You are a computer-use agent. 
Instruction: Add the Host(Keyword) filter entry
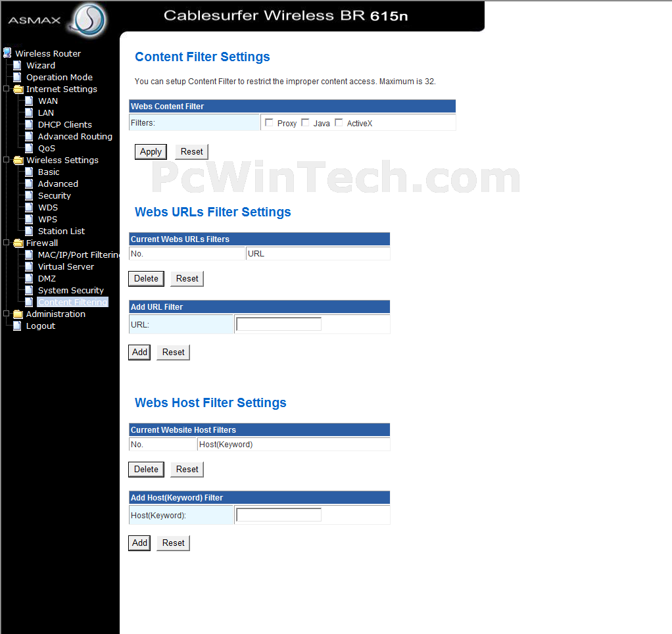point(139,543)
